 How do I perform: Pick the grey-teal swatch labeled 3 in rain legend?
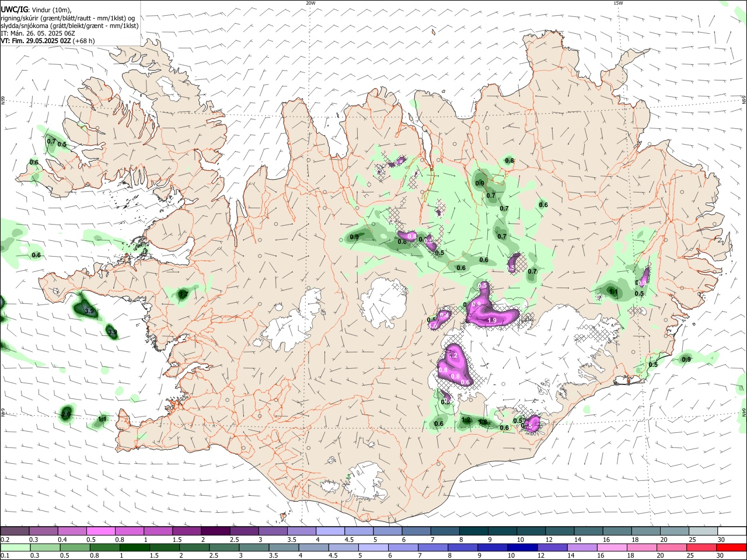pyautogui.click(x=254, y=548)
